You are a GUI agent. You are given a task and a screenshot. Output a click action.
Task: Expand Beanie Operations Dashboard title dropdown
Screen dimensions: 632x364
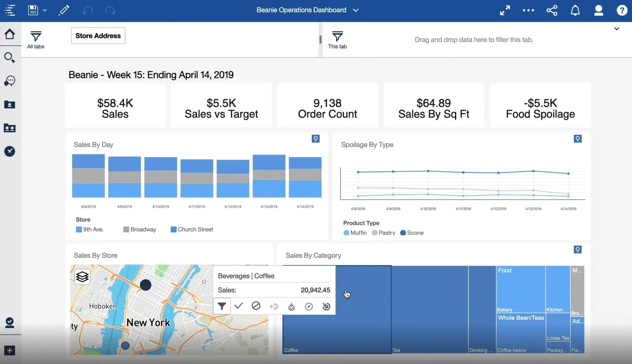pyautogui.click(x=356, y=10)
